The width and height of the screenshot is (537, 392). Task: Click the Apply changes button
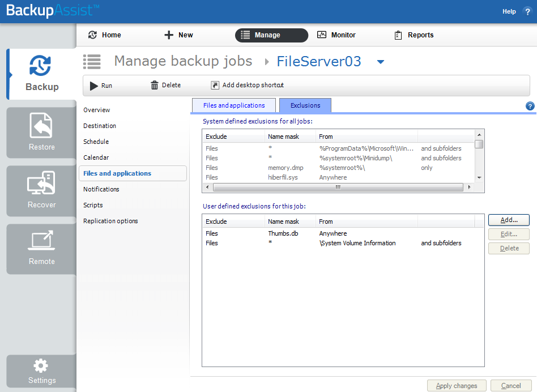(457, 386)
